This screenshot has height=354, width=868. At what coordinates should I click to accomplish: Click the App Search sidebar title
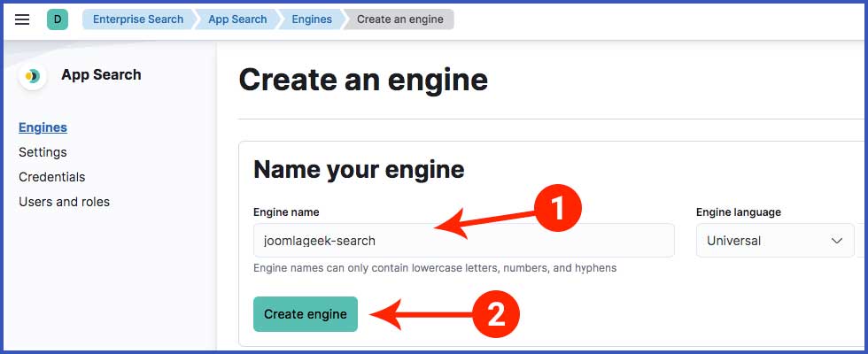tap(101, 74)
